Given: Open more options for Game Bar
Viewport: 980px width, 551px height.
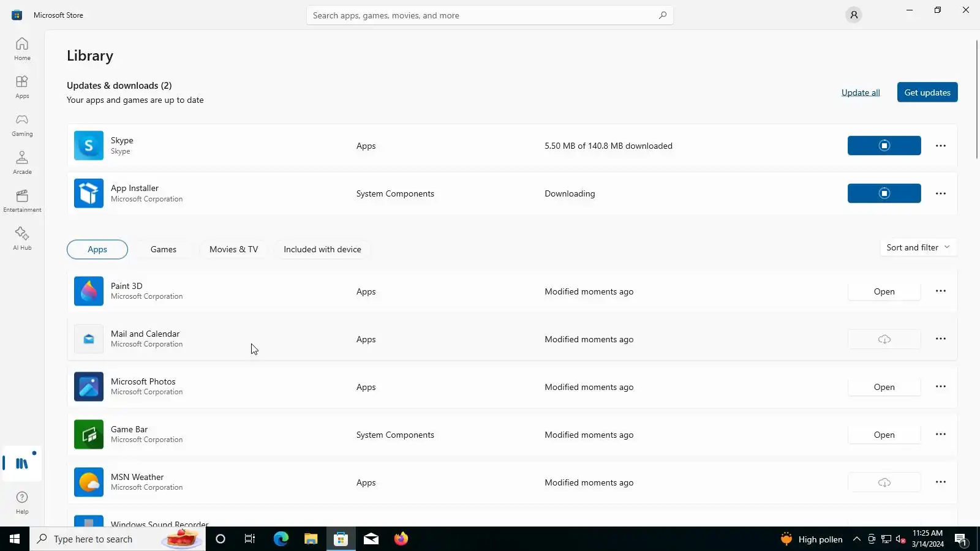Looking at the screenshot, I should pos(941,434).
